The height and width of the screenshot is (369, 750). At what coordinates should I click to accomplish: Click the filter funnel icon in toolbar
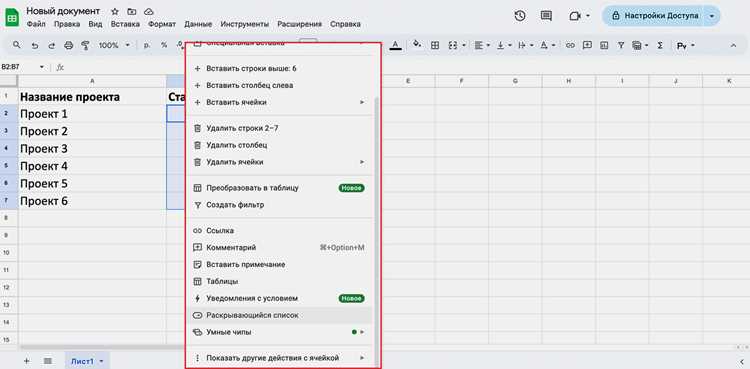[620, 45]
